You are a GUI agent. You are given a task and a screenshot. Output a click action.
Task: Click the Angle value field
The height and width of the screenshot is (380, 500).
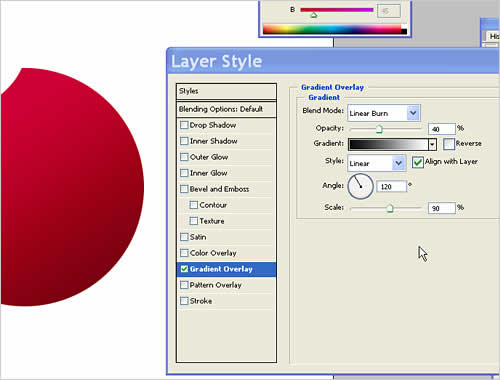pos(392,186)
